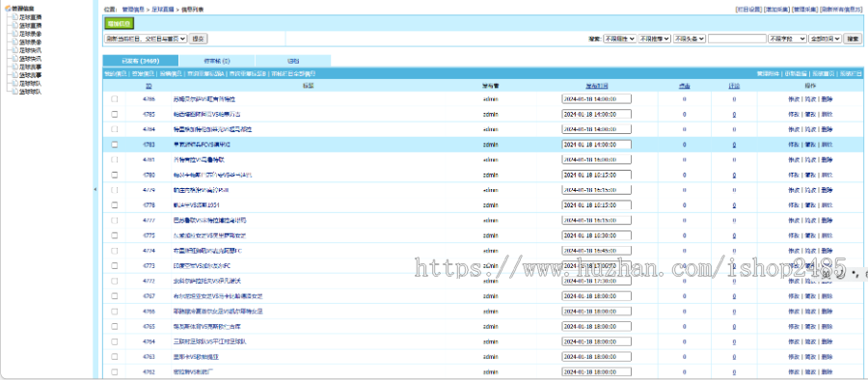
Task: Open the 不限头条 search dropdown
Action: tap(690, 39)
